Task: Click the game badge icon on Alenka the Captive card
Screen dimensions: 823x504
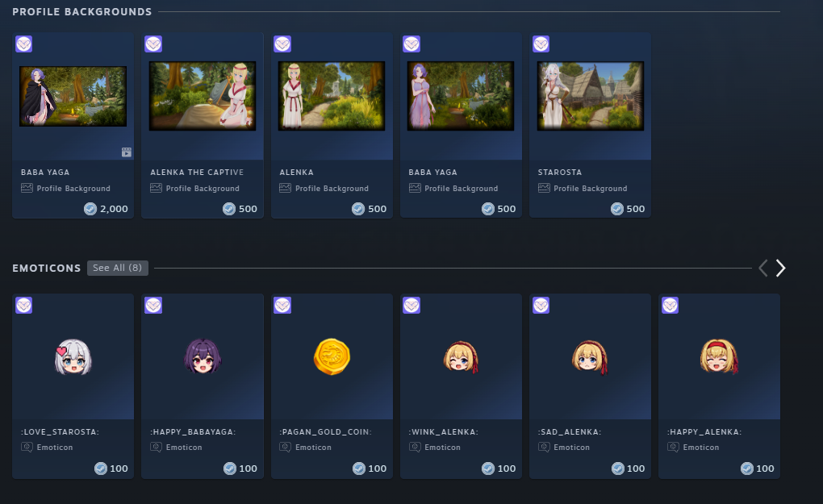Action: point(153,44)
